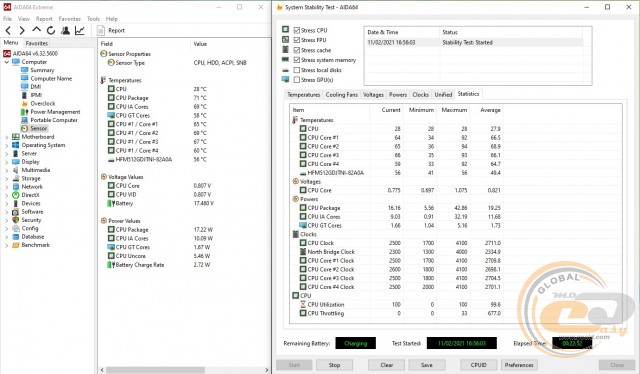Toggle the Stress CPU checkbox
Screen dimensions: 640x374
tap(297, 30)
